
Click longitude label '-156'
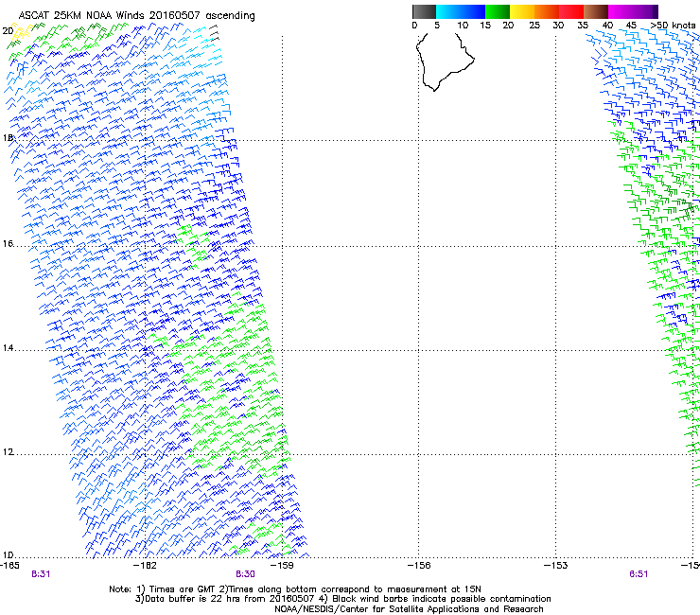coord(419,566)
